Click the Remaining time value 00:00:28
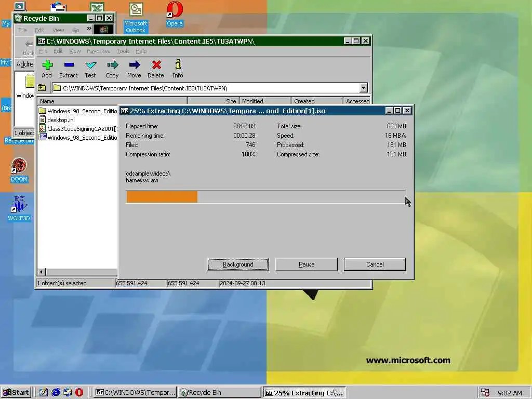Viewport: 532px width, 399px height. click(244, 136)
